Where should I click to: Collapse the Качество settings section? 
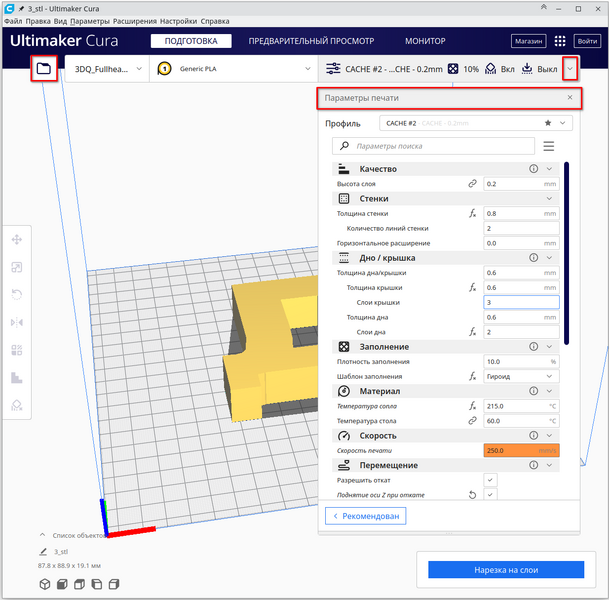coord(549,169)
